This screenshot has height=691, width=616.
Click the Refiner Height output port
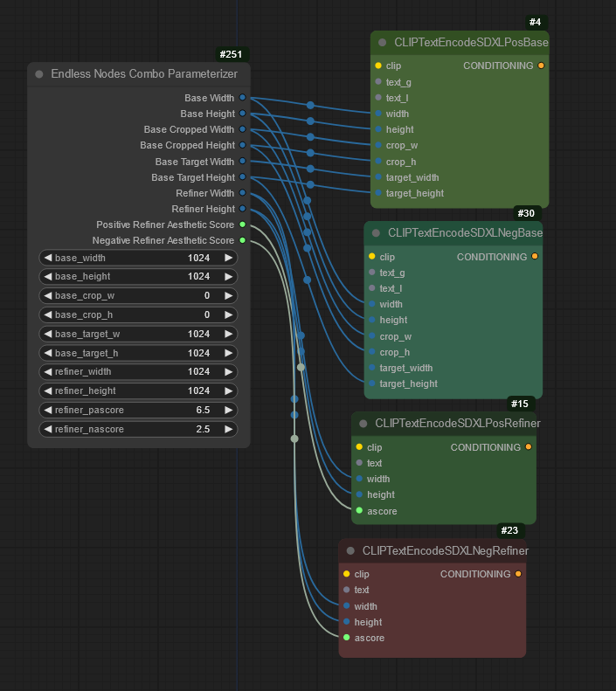243,209
